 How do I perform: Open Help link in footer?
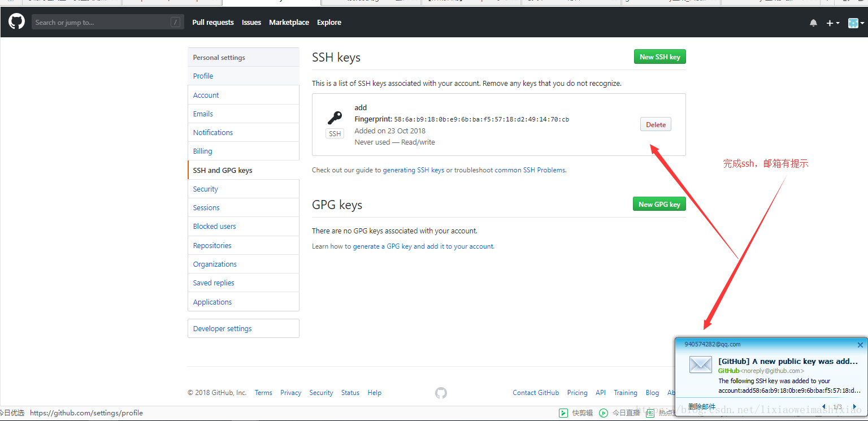[375, 393]
